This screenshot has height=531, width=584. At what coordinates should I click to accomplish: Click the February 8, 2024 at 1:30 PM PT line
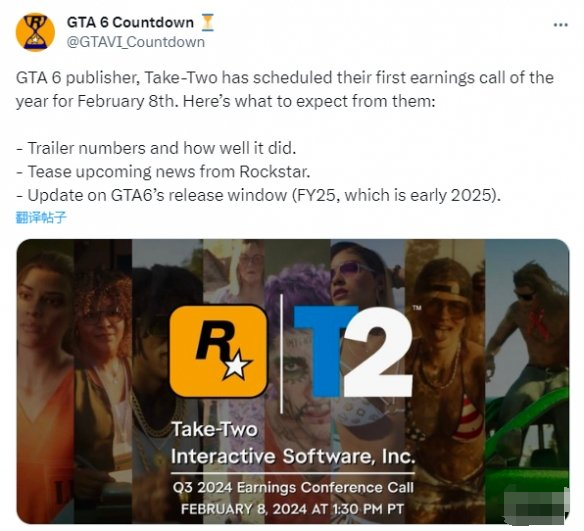[x=292, y=509]
